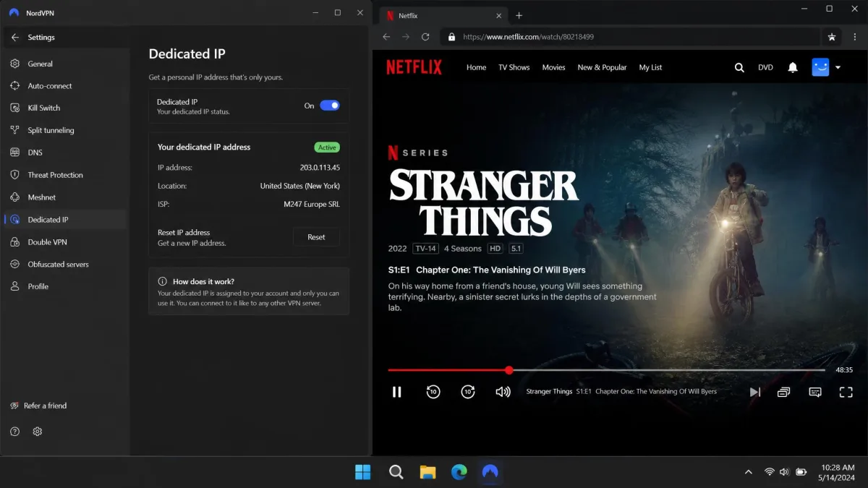Go to Netflix Home
Screen dimensions: 868x488
(x=476, y=67)
